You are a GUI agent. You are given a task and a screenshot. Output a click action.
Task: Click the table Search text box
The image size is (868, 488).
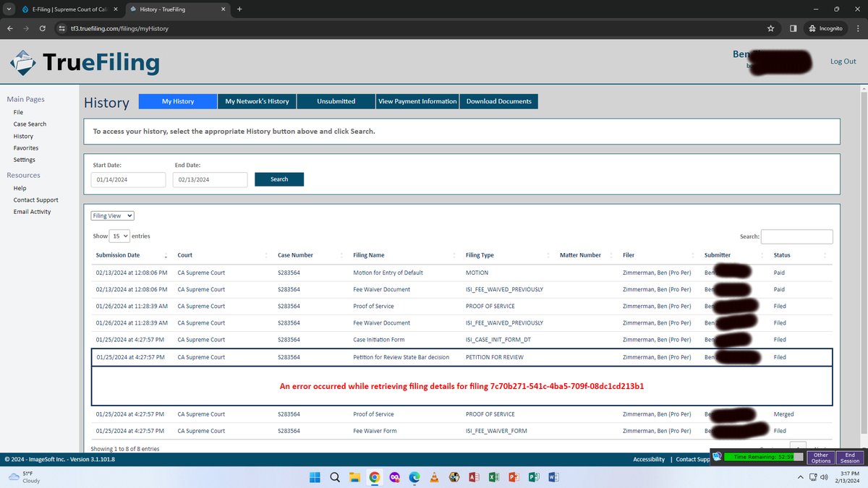(796, 236)
